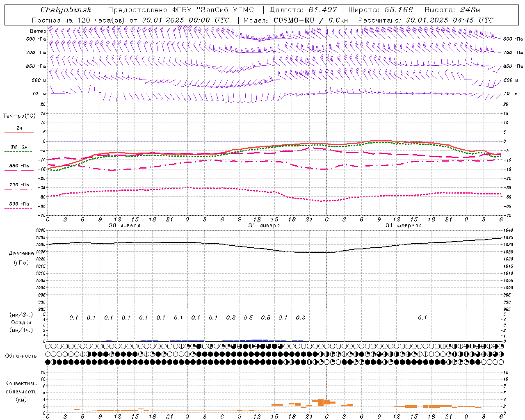Click the Ветер wind panel label
This screenshot has height=420, width=525.
click(38, 31)
